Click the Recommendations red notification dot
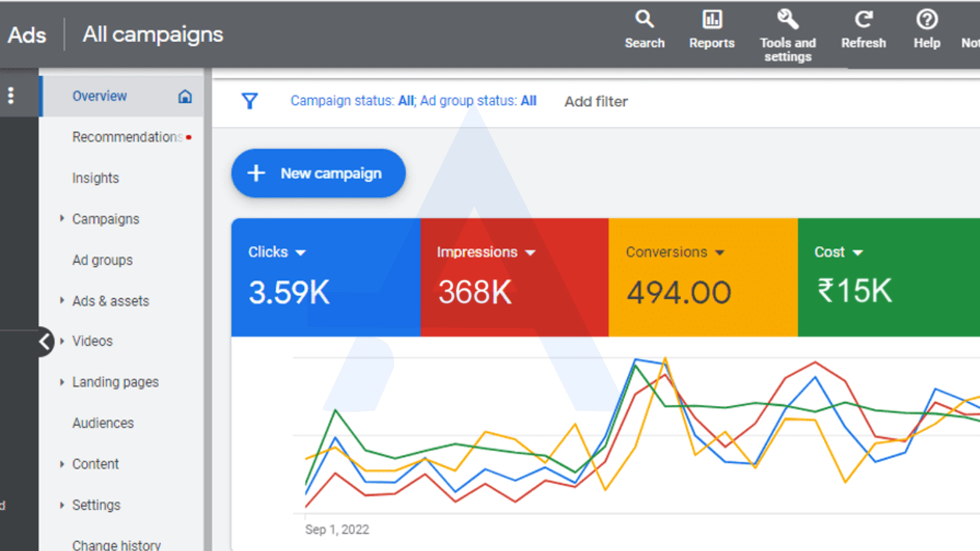 point(189,137)
